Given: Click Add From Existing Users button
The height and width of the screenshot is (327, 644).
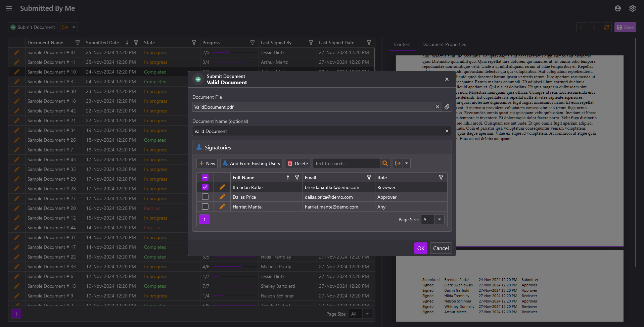Looking at the screenshot, I should pos(251,163).
